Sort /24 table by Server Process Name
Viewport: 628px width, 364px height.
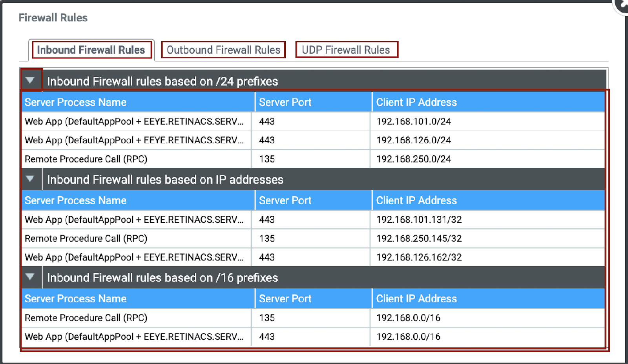pyautogui.click(x=76, y=102)
